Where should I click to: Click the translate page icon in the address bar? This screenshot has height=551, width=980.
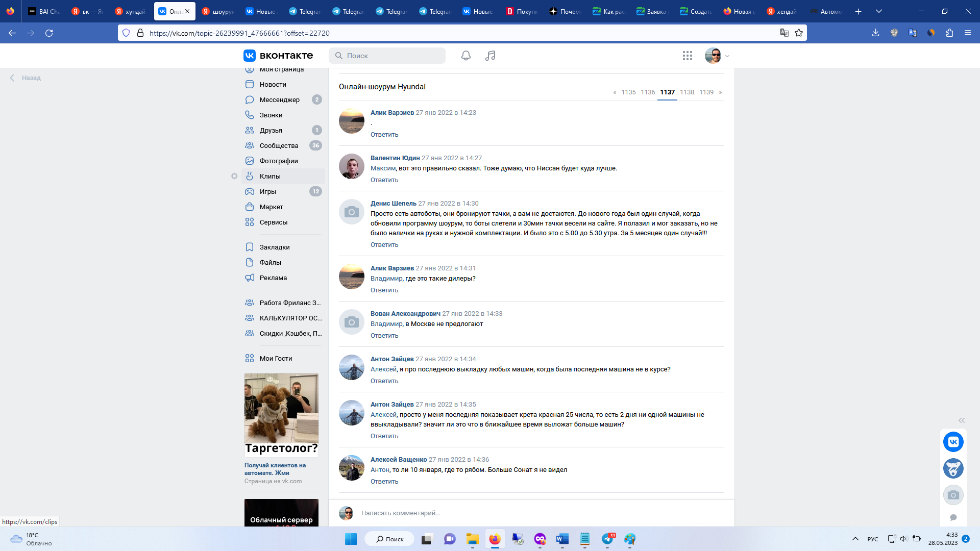784,33
